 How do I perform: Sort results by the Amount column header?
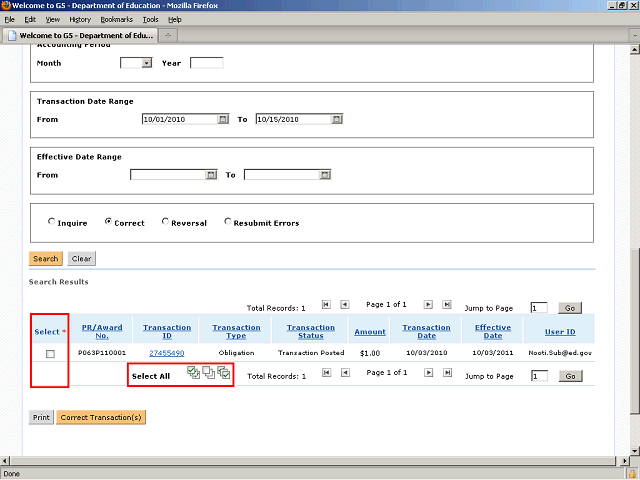pos(370,332)
